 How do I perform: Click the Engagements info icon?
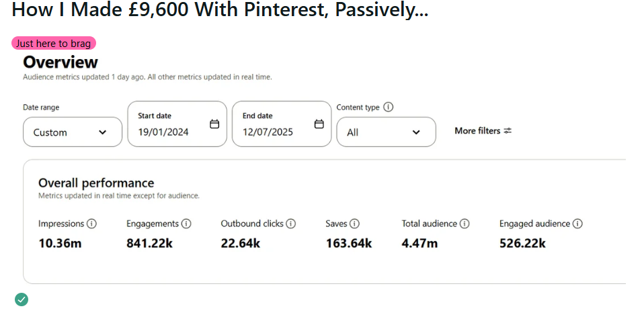pos(186,224)
